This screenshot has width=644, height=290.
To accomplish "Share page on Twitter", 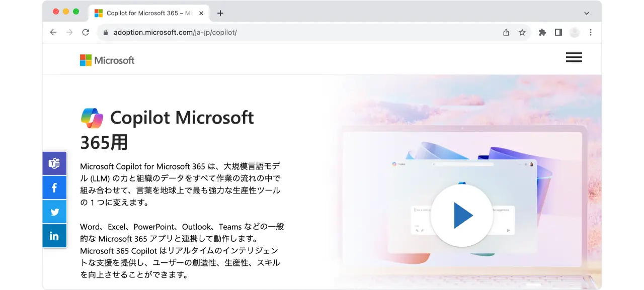I will click(54, 212).
